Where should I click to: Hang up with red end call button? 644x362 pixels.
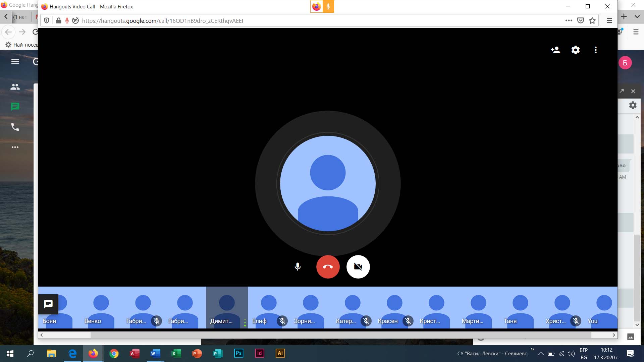328,267
